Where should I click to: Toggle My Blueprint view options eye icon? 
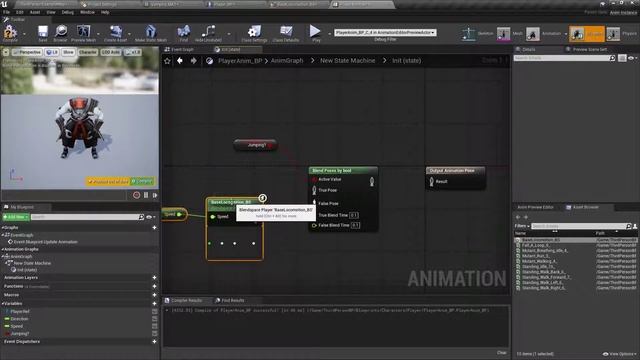[x=149, y=217]
